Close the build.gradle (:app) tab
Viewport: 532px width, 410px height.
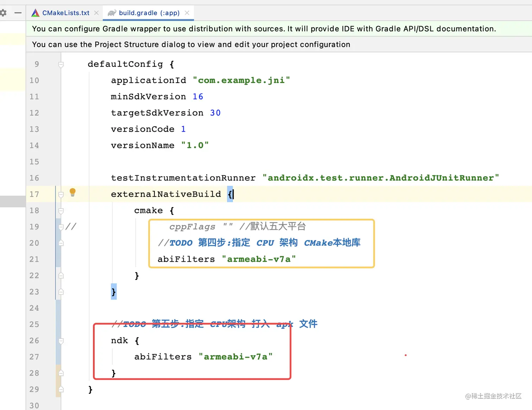click(x=187, y=13)
